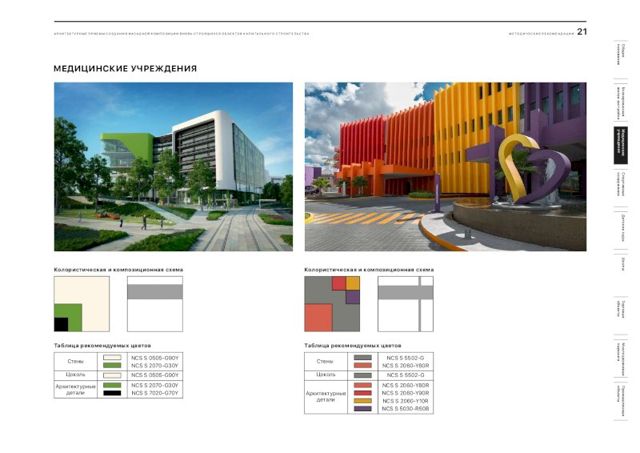
Task: Click the black swatch for NCS S 7020-G70Y
Action: pyautogui.click(x=112, y=393)
